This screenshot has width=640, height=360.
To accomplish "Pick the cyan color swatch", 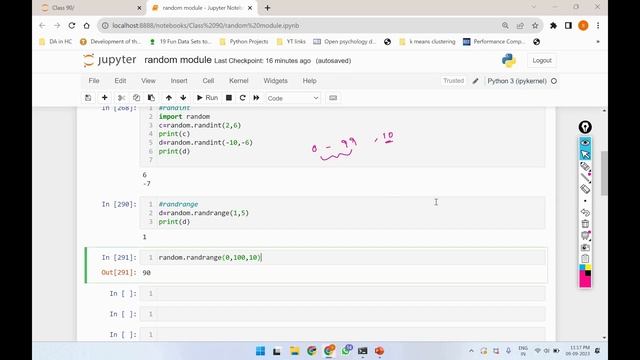I will (582, 267).
